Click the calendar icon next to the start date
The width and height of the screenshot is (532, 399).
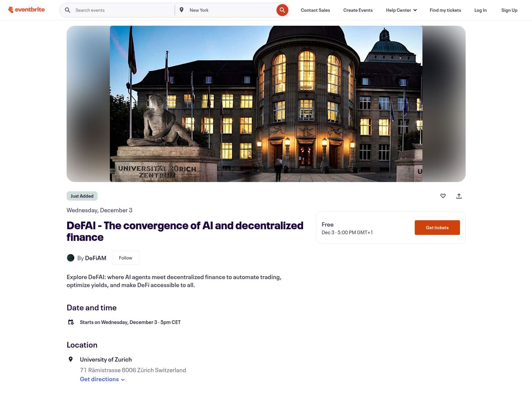pyautogui.click(x=71, y=322)
